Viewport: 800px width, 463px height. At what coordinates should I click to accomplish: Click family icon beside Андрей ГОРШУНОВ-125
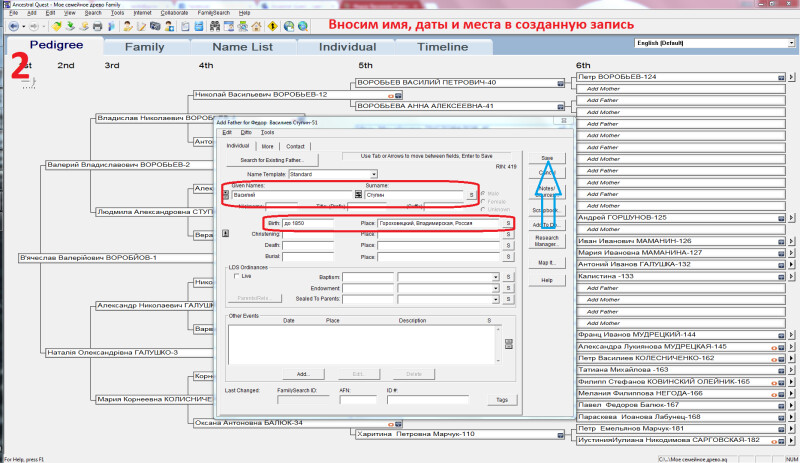pyautogui.click(x=781, y=218)
